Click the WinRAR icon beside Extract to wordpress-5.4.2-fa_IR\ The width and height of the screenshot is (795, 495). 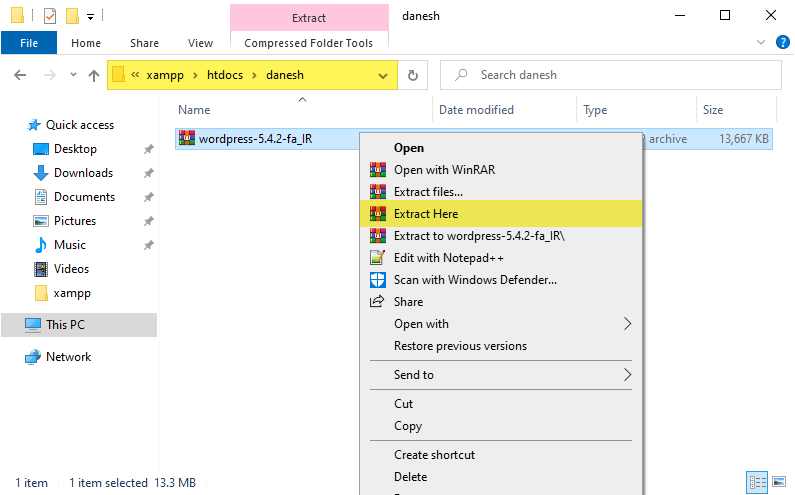378,236
